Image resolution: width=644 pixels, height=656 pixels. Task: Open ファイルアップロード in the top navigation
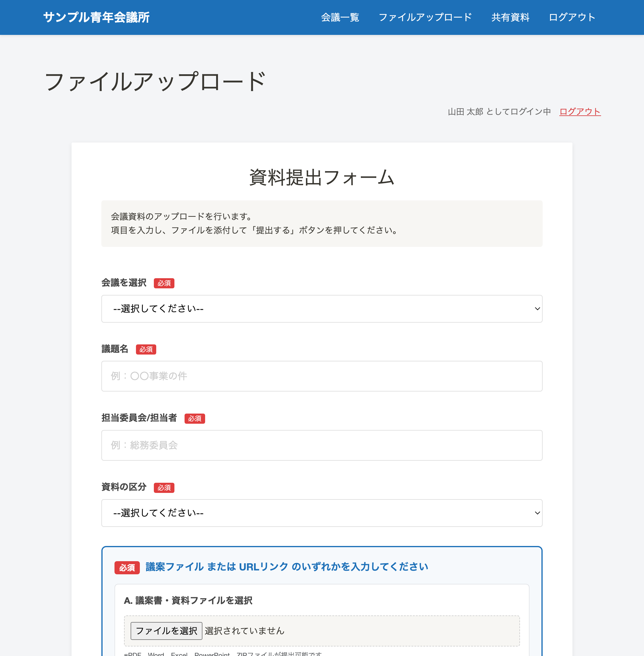pos(425,17)
